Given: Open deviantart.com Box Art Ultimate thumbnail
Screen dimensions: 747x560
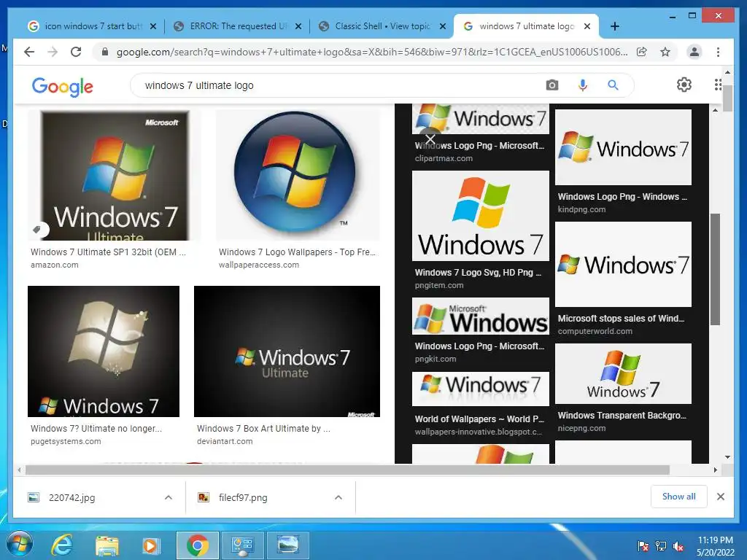Looking at the screenshot, I should [x=287, y=351].
